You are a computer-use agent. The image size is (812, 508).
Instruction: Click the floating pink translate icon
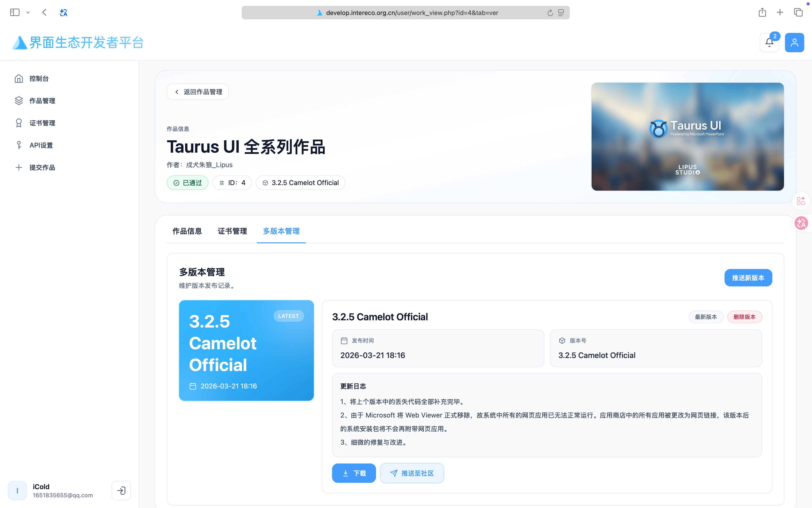801,223
